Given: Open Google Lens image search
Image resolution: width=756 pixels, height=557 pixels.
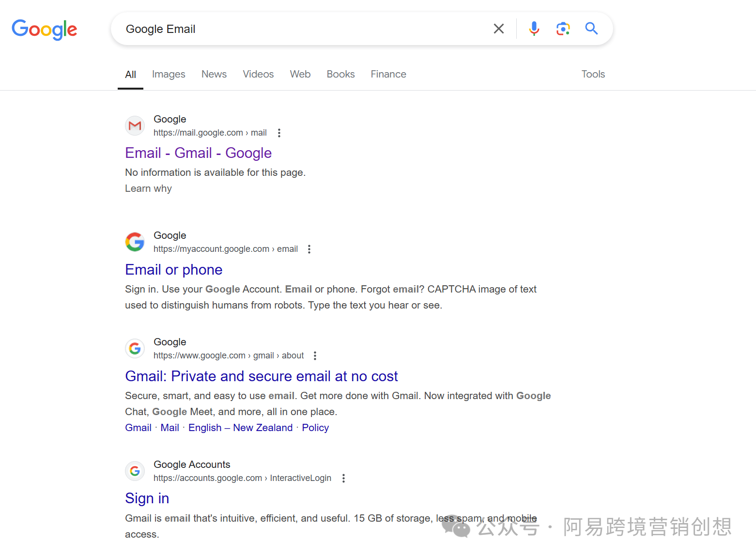Looking at the screenshot, I should click(563, 29).
